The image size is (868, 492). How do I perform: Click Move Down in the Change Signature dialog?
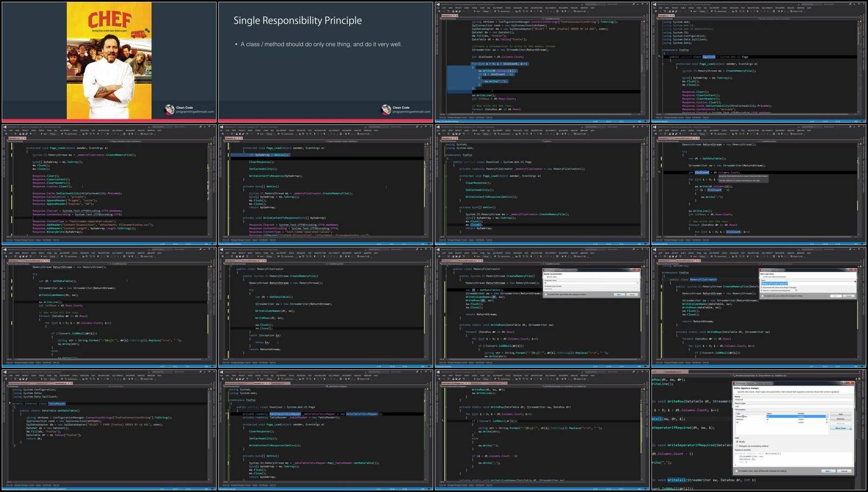pyautogui.click(x=840, y=428)
